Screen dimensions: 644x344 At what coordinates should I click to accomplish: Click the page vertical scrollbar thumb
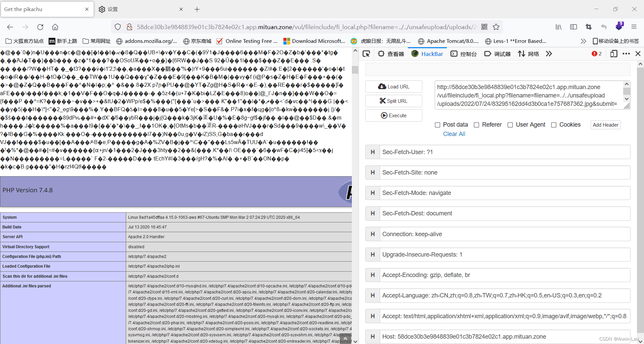355,70
